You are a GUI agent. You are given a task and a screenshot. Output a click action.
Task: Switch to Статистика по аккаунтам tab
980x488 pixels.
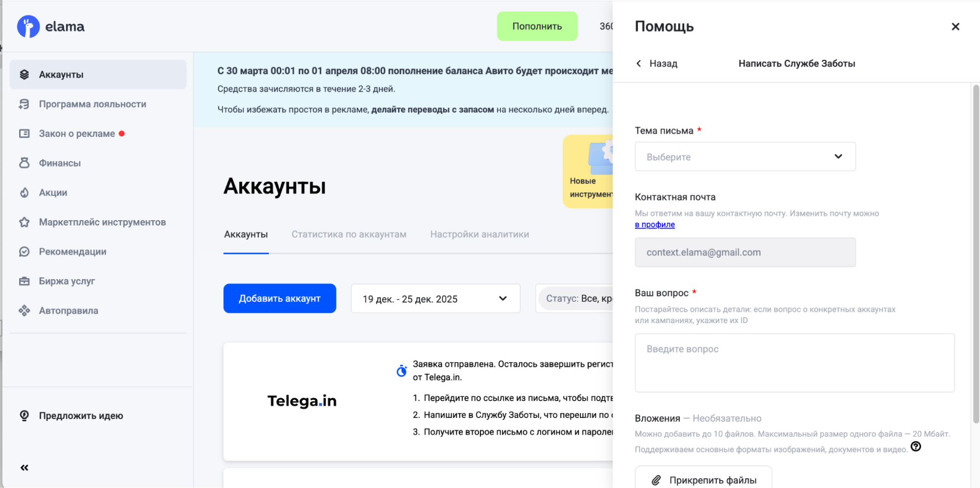[349, 234]
